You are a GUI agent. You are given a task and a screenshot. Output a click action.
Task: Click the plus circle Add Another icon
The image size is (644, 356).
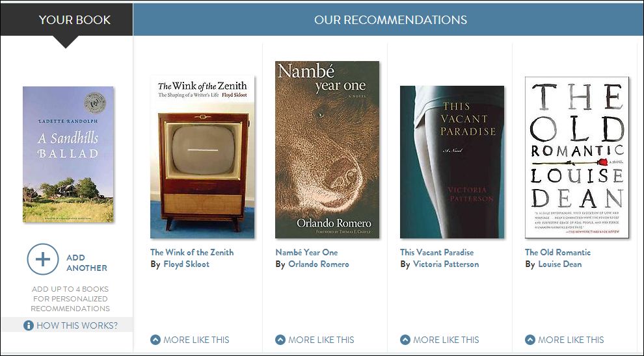click(x=42, y=260)
